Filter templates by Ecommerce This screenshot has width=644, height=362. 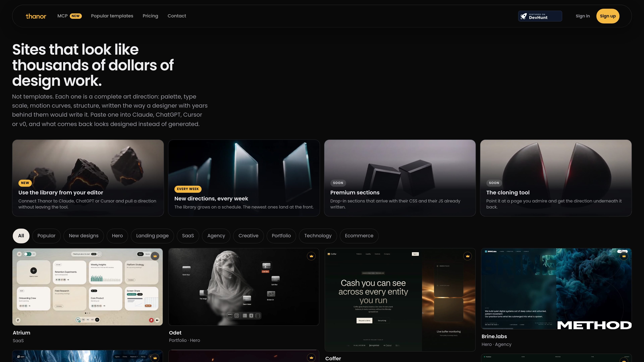pos(359,236)
